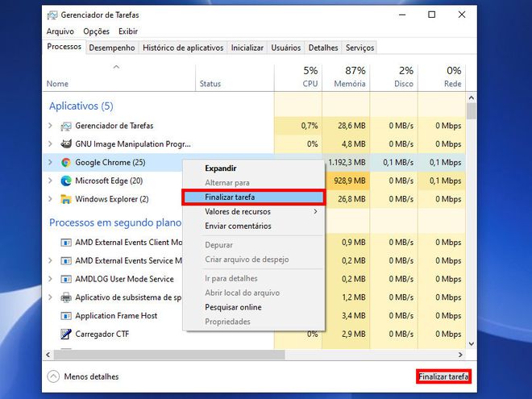Click the Windows Explorer folder icon
The height and width of the screenshot is (399, 532).
66,199
